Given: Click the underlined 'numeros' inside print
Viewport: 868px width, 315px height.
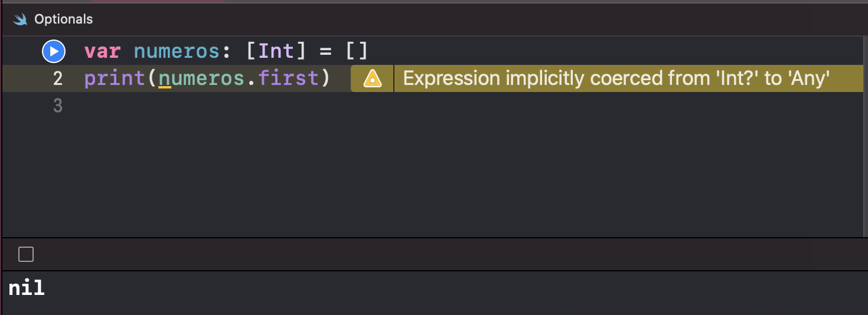Looking at the screenshot, I should tap(201, 78).
